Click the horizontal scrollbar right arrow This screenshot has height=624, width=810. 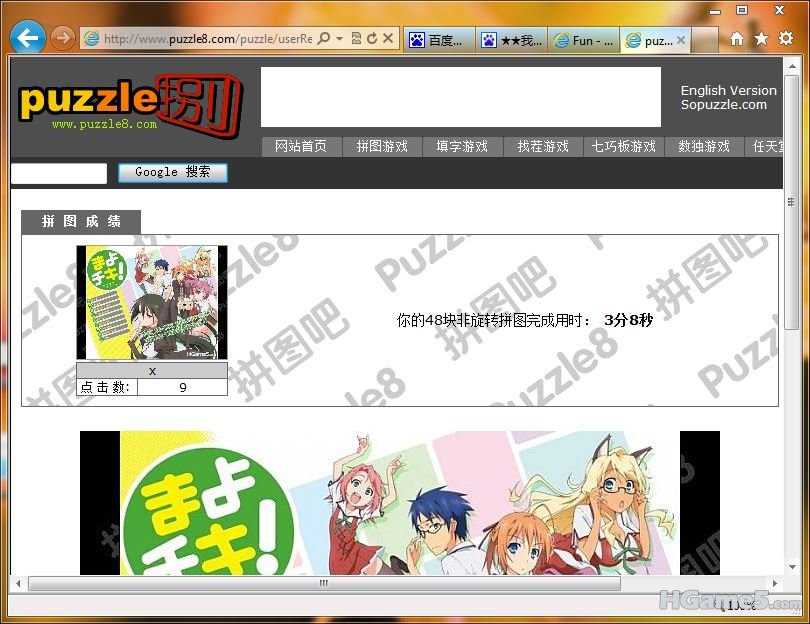coord(775,583)
